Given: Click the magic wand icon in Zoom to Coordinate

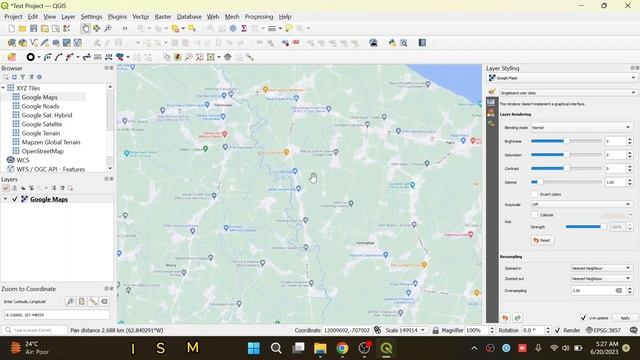Looking at the screenshot, I should [93, 301].
